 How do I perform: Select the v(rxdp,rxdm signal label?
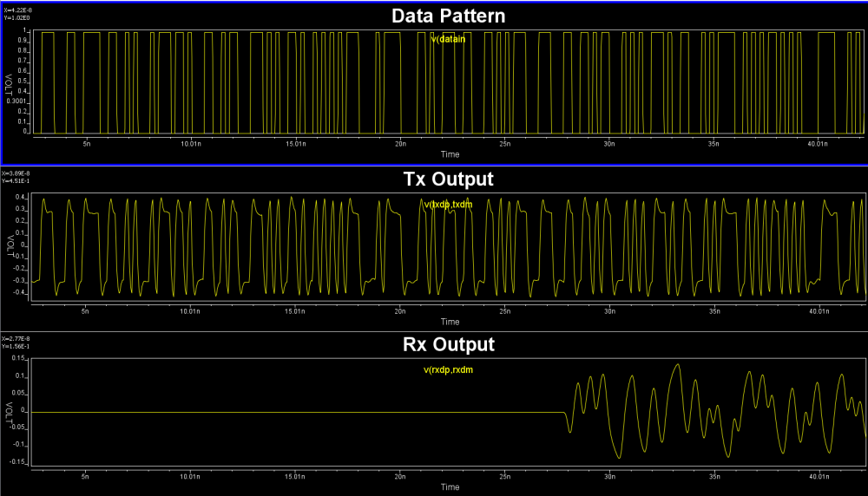tap(448, 370)
